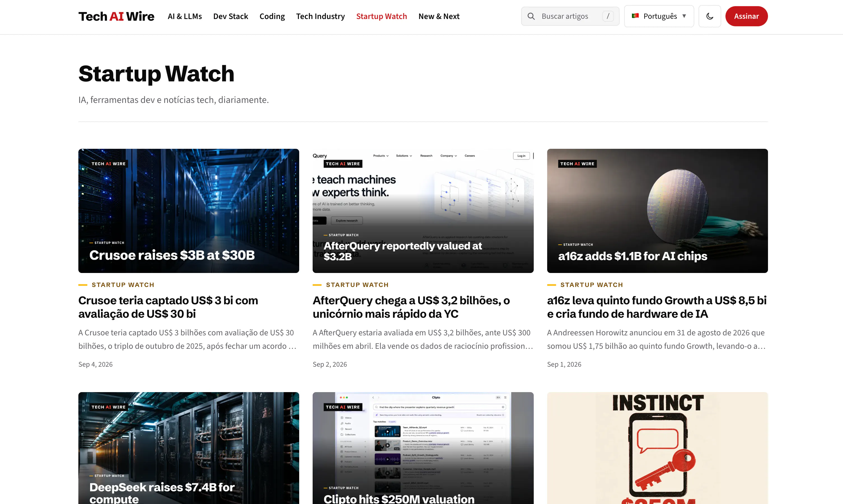Navigate to New & Next
Viewport: 843px width, 504px height.
(439, 16)
